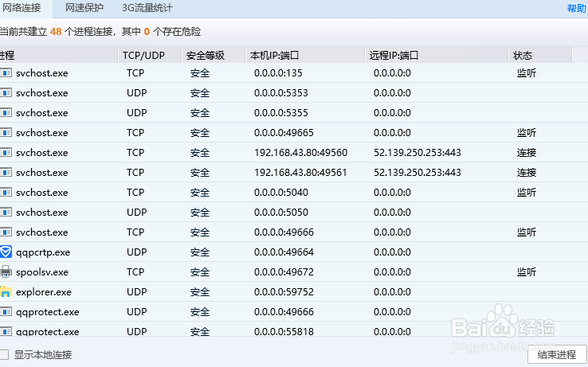Sort by the 本机IP:端口 column header

[275, 56]
